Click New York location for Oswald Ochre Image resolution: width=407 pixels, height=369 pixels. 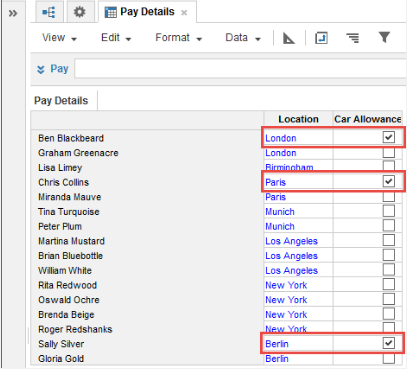tap(286, 300)
